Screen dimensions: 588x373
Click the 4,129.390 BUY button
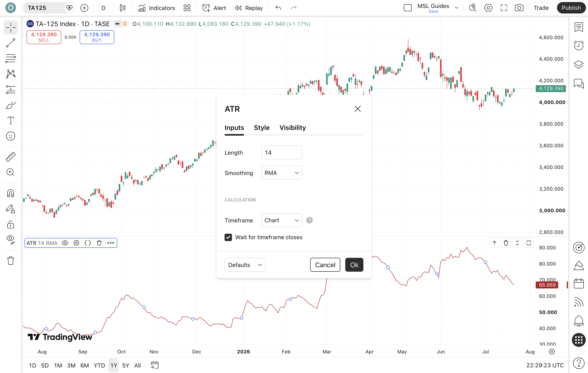[97, 37]
